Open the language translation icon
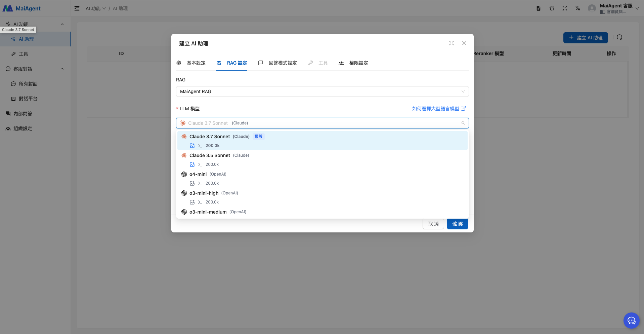Viewport: 644px width, 334px height. (x=578, y=8)
